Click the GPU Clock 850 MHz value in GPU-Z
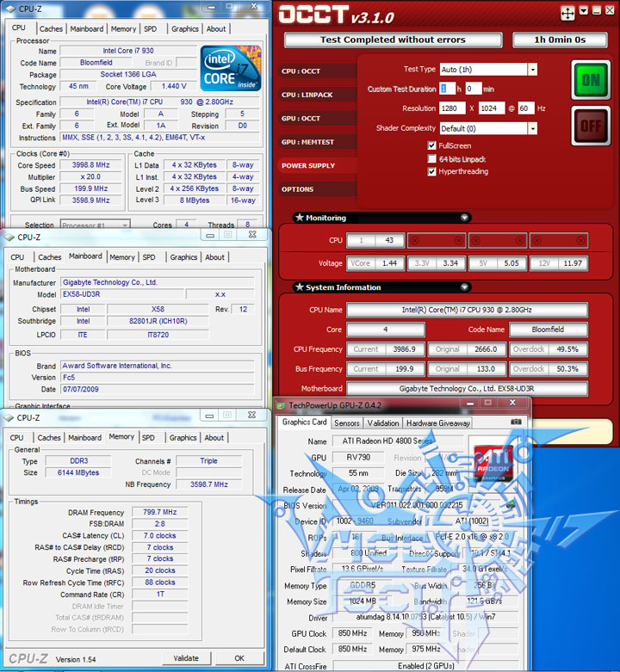This screenshot has width=620, height=672. click(x=352, y=633)
